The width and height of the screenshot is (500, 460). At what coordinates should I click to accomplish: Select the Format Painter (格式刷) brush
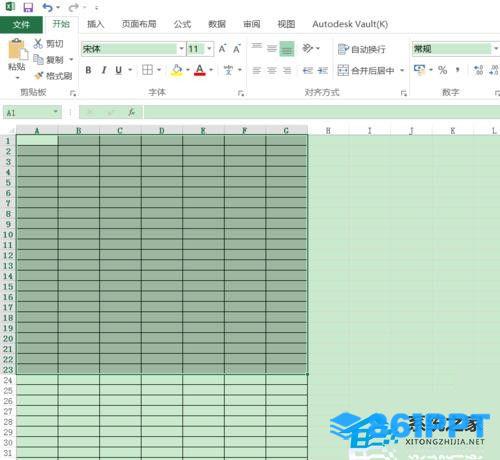coord(39,76)
